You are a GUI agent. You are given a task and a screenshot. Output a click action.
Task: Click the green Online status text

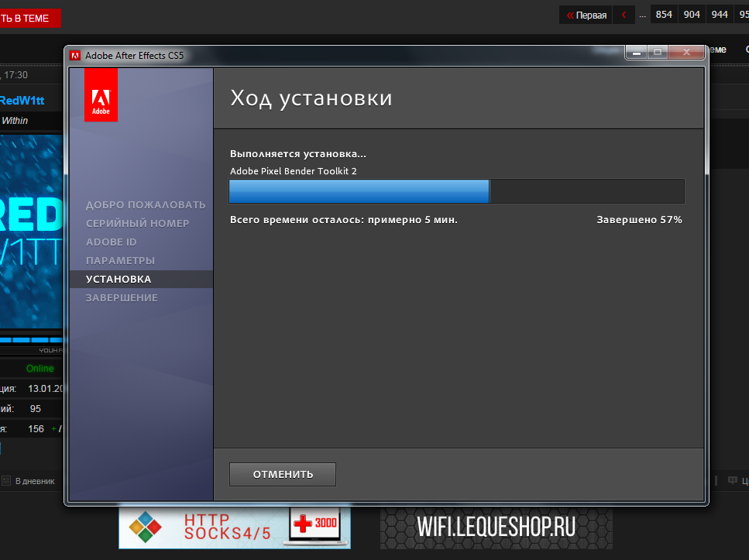(x=40, y=369)
